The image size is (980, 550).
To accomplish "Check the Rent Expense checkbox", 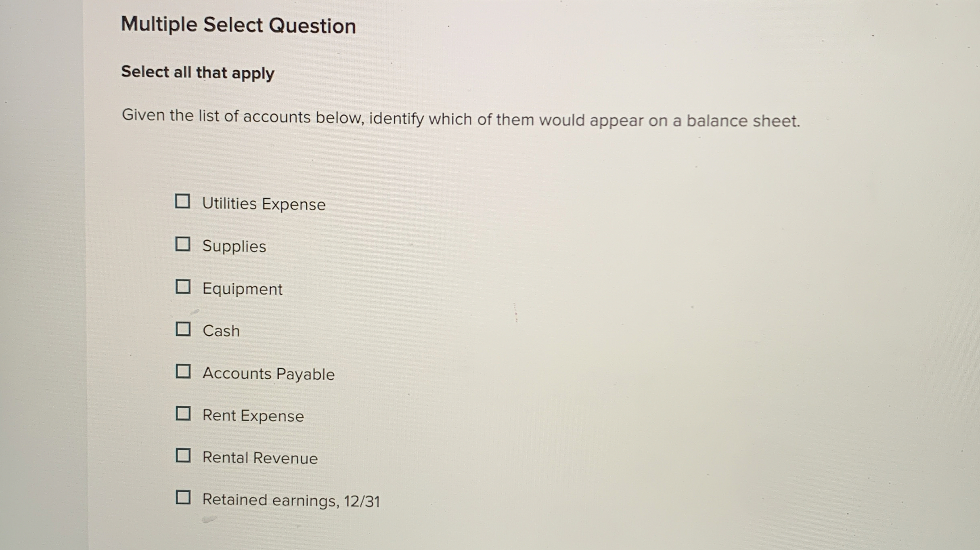I will [x=184, y=414].
